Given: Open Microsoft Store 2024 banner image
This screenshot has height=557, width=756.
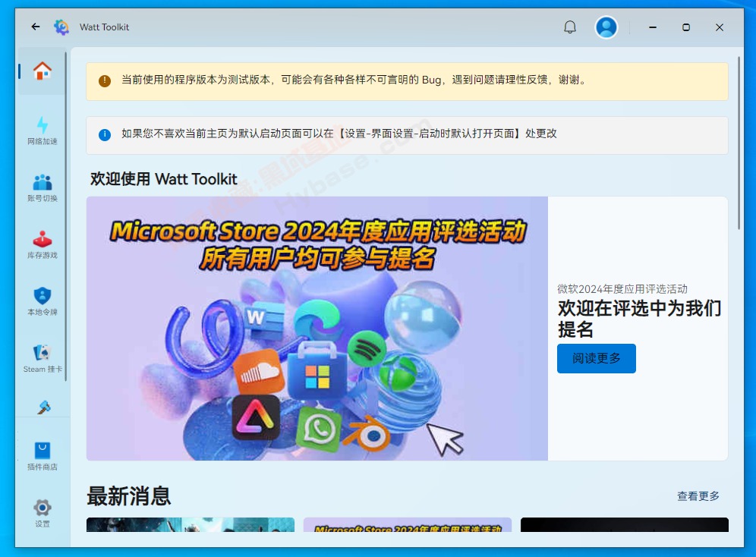Looking at the screenshot, I should 317,328.
